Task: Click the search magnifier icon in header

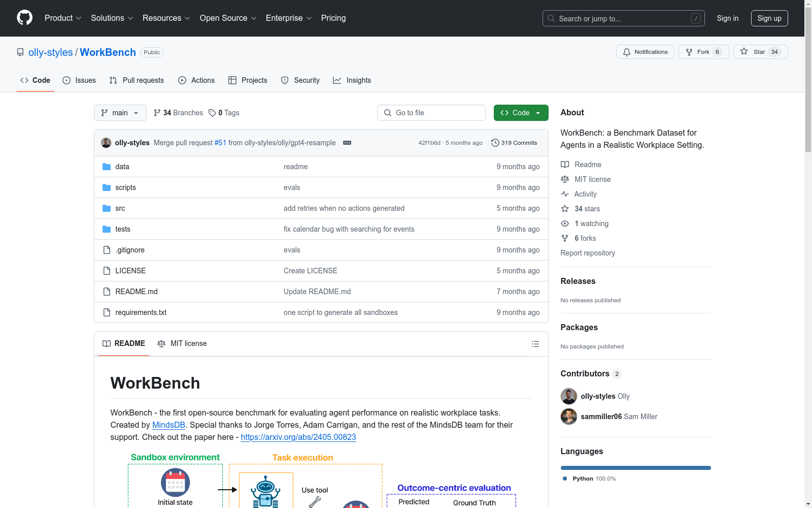Action: pos(551,18)
